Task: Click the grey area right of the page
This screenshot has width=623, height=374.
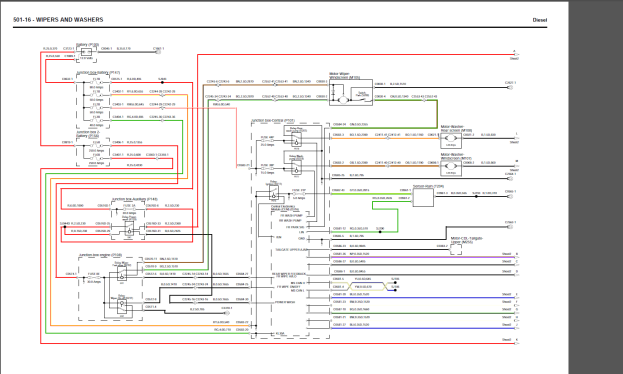Action: click(596, 187)
